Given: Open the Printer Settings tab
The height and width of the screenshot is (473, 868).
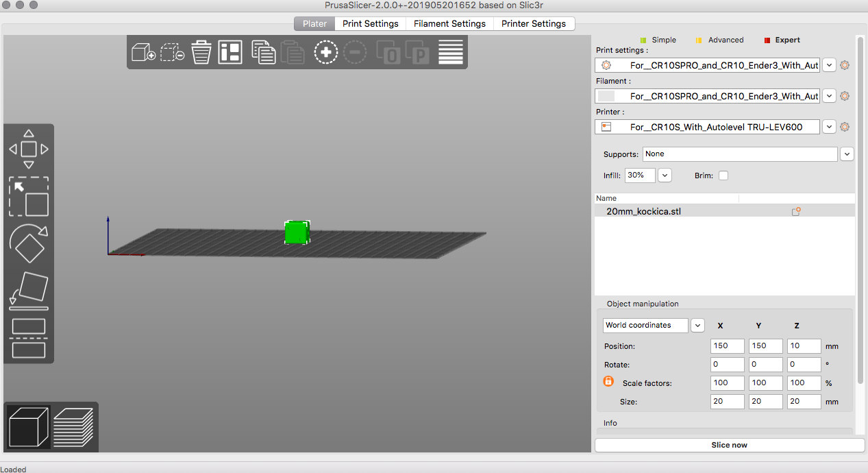Looking at the screenshot, I should pyautogui.click(x=534, y=23).
